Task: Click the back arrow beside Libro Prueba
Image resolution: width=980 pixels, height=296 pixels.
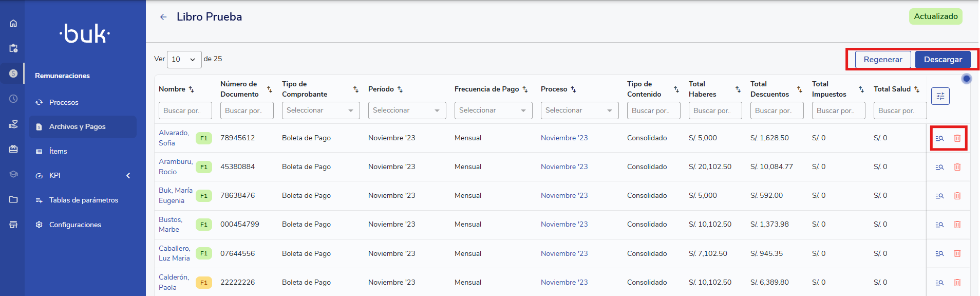Action: (163, 17)
